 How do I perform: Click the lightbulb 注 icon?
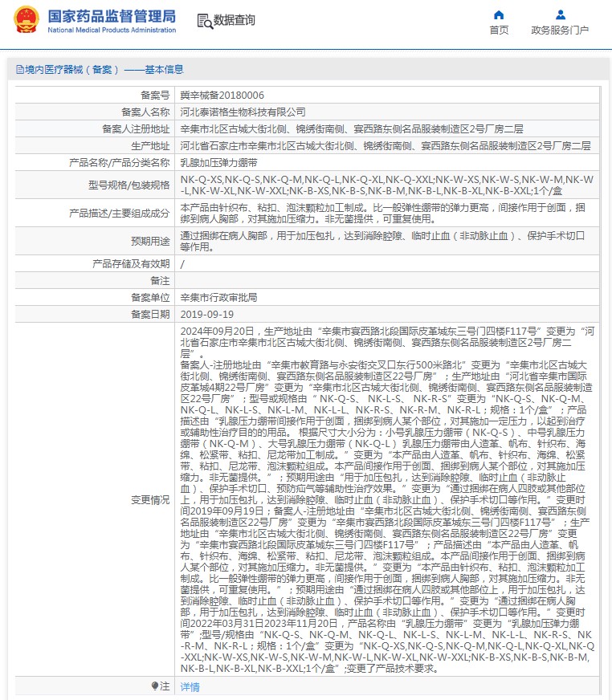pos(154,686)
